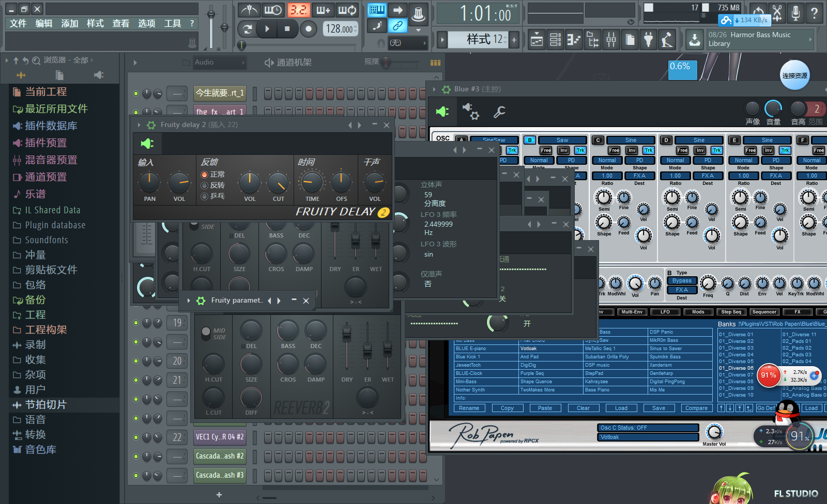Click the step editing arrow icon

pyautogui.click(x=397, y=9)
